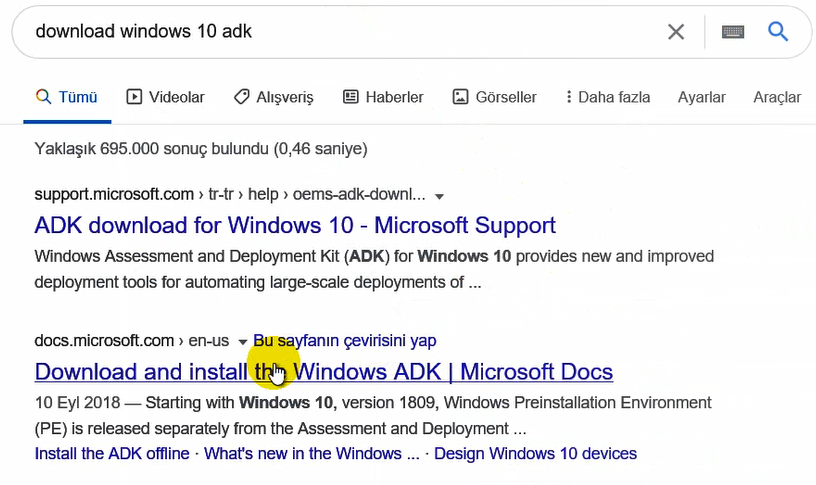Switch to the Videolar tab
The image size is (816, 485).
[165, 97]
